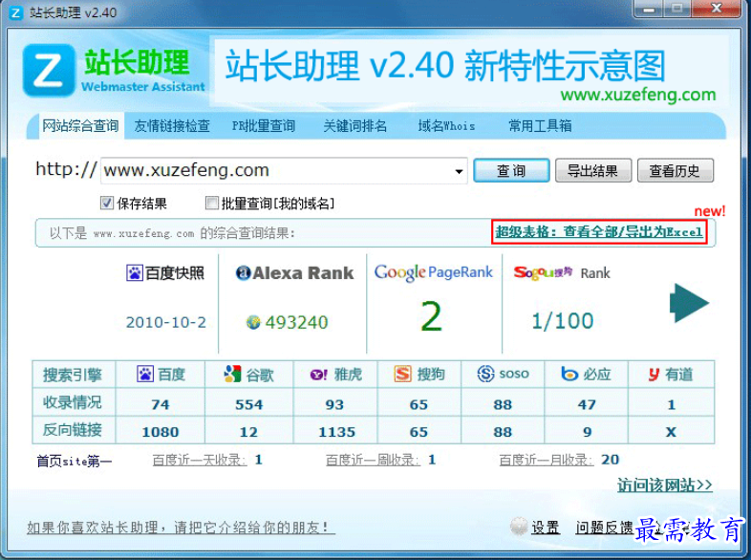Click the Bing 反向链接 value 9
The height and width of the screenshot is (560, 751).
tap(588, 432)
